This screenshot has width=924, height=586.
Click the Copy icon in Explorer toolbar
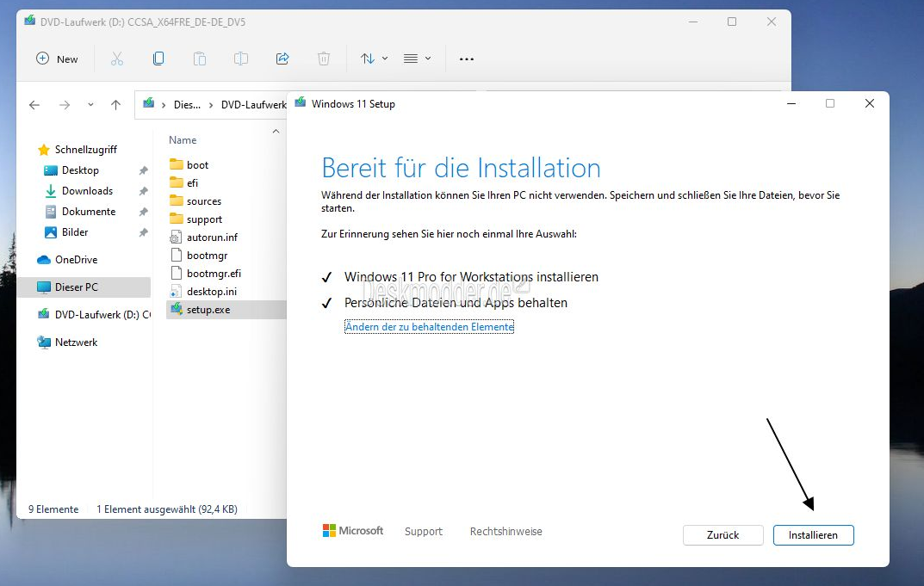click(158, 59)
